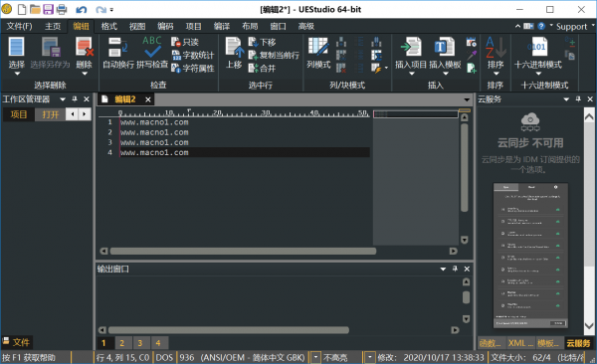The height and width of the screenshot is (364, 597).
Task: Pin the 云服务 panel
Action: (578, 99)
